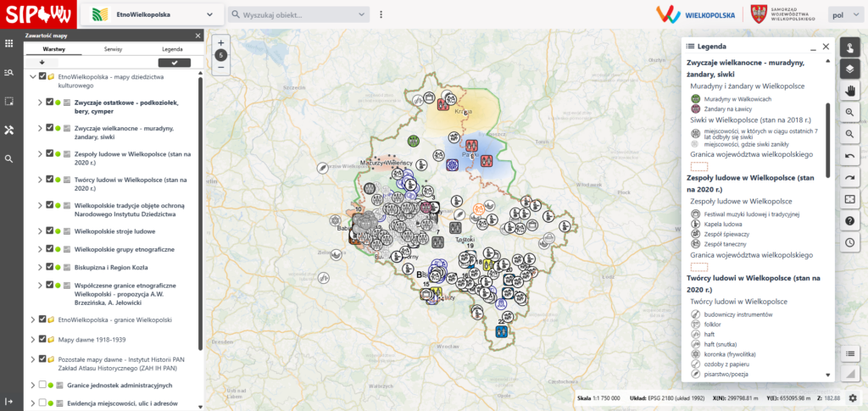This screenshot has width=868, height=411.
Task: Switch to the Legenda tab in left panel
Action: 172,50
